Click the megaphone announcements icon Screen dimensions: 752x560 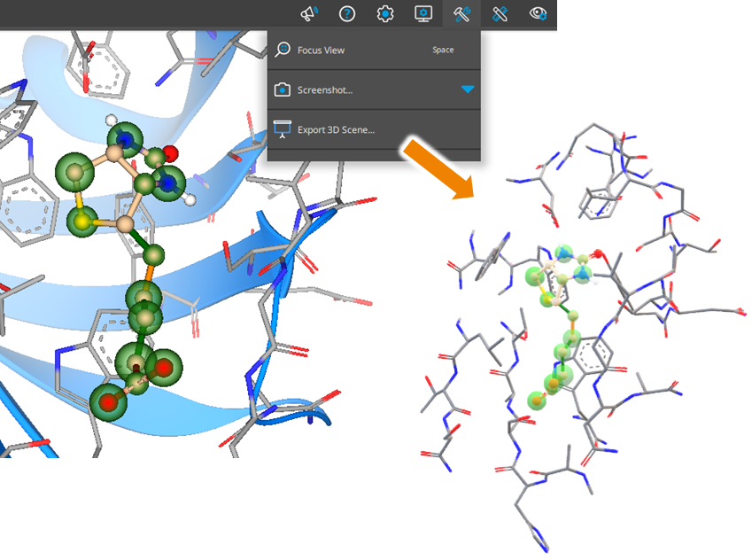(x=309, y=13)
